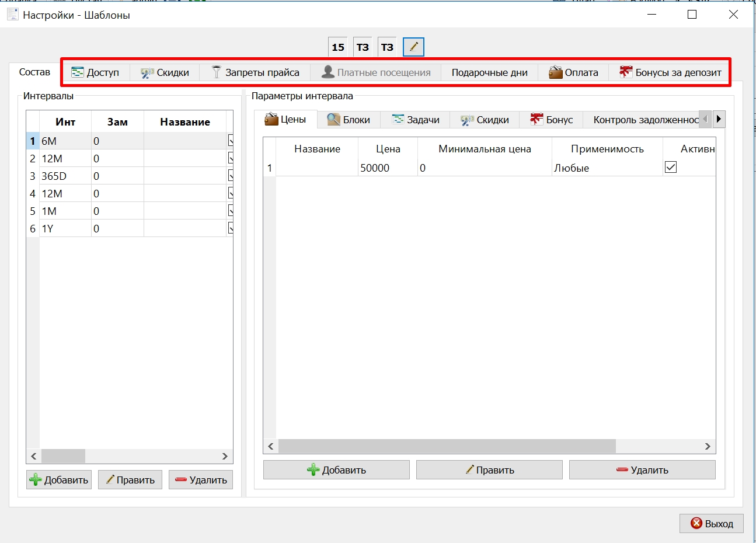The width and height of the screenshot is (756, 543).
Task: Select the Состав tab
Action: pos(34,72)
